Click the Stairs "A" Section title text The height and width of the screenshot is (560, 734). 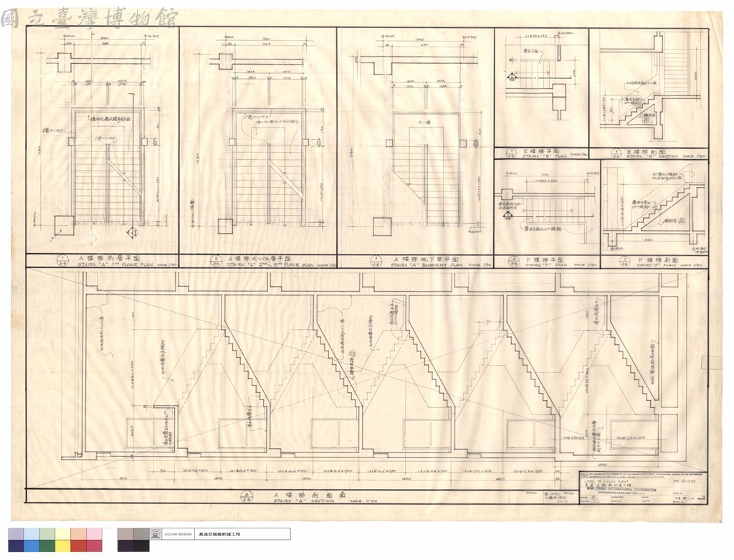[304, 501]
